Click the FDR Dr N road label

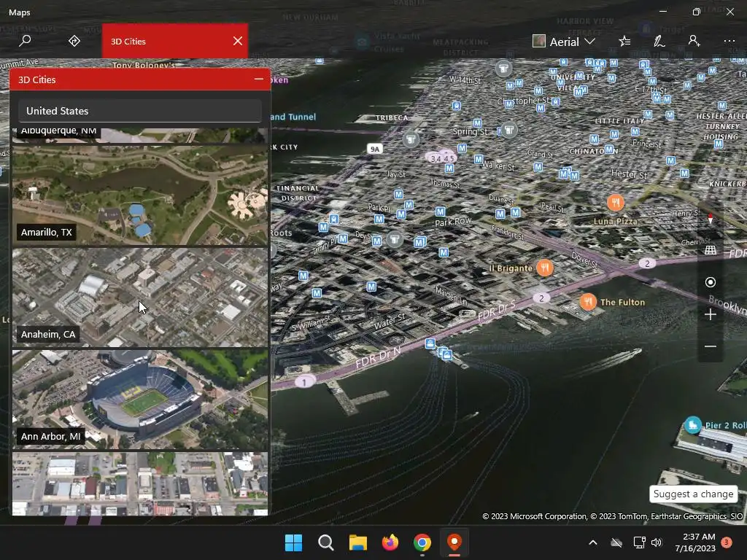tap(379, 357)
